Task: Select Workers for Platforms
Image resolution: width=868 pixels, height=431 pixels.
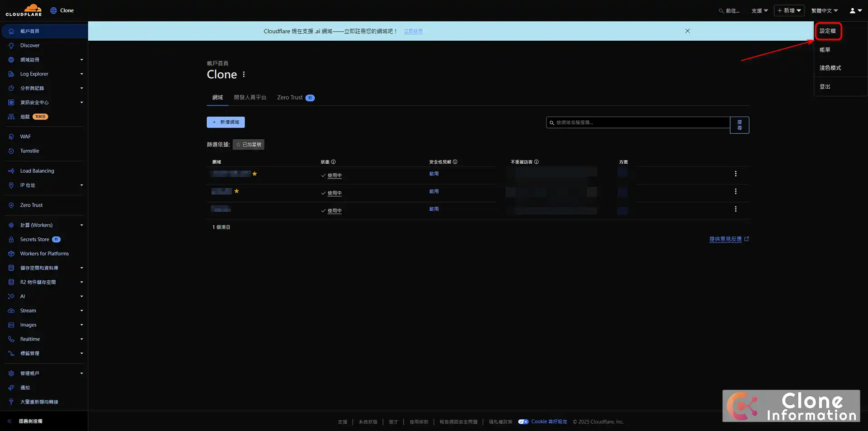Action: (44, 253)
